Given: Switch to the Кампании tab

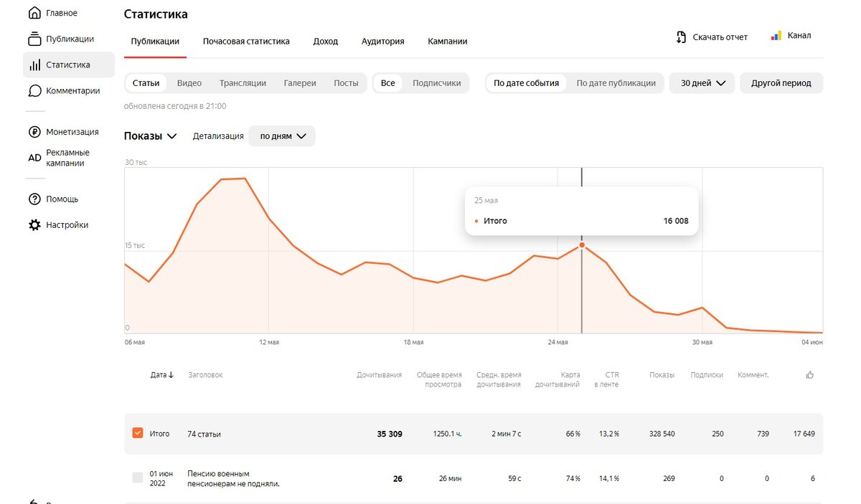Looking at the screenshot, I should 448,42.
